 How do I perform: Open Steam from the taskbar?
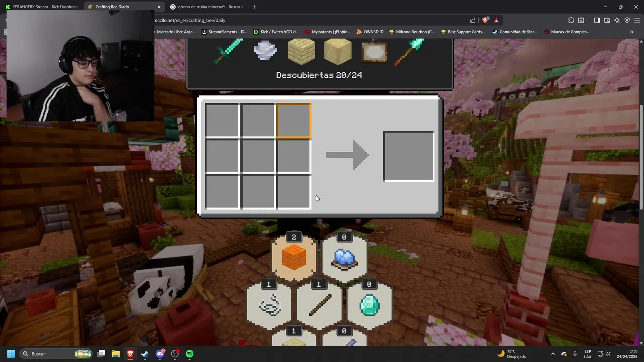point(145,354)
